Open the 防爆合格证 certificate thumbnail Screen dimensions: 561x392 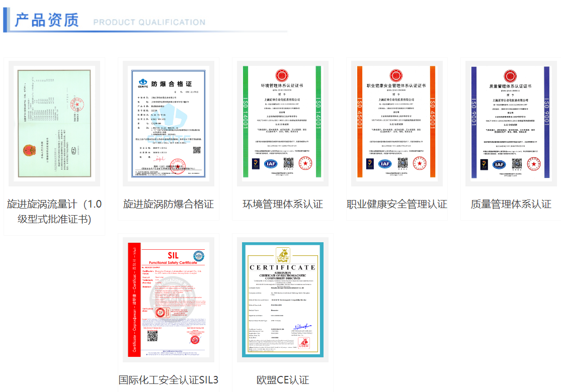click(169, 124)
